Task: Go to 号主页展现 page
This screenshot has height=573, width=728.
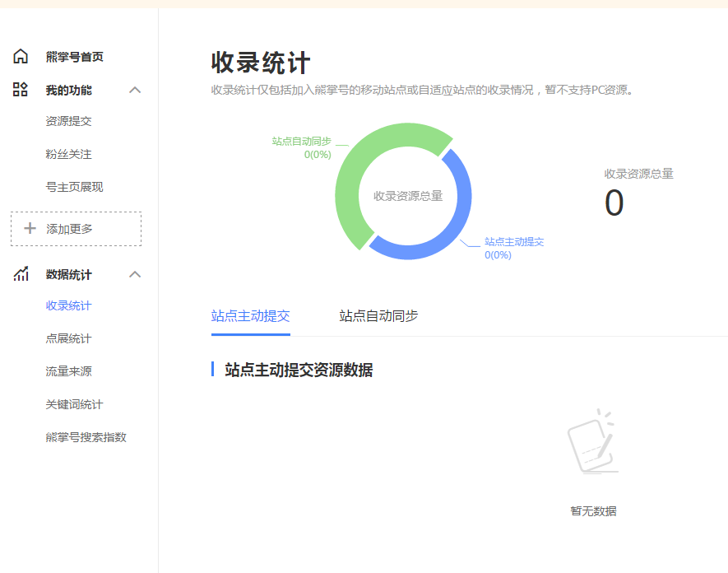Action: coord(74,187)
